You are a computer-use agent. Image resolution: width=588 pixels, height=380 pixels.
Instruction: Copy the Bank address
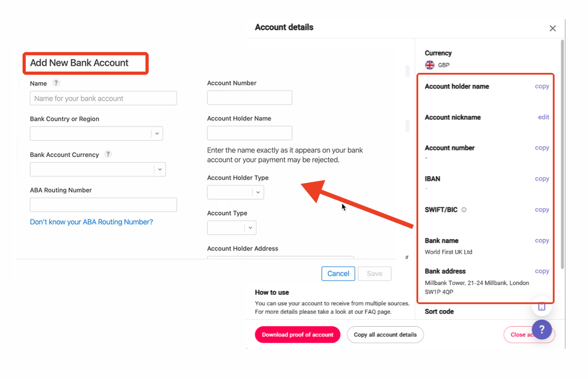tap(542, 271)
